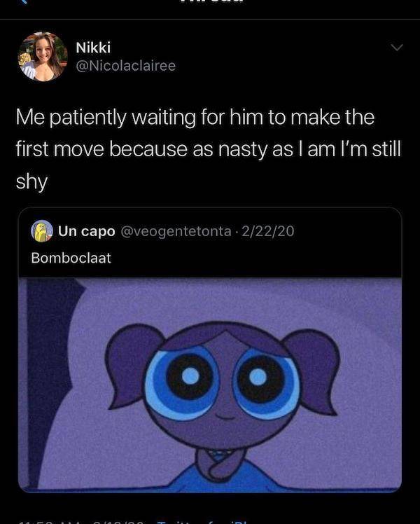Image resolution: width=420 pixels, height=524 pixels.
Task: Click the Un capo display name
Action: point(81,230)
